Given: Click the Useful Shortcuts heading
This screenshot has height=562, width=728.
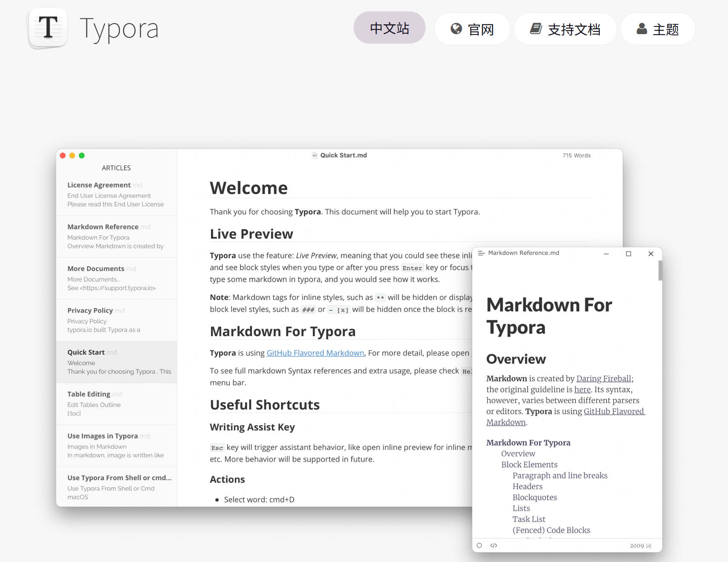Looking at the screenshot, I should (x=265, y=405).
